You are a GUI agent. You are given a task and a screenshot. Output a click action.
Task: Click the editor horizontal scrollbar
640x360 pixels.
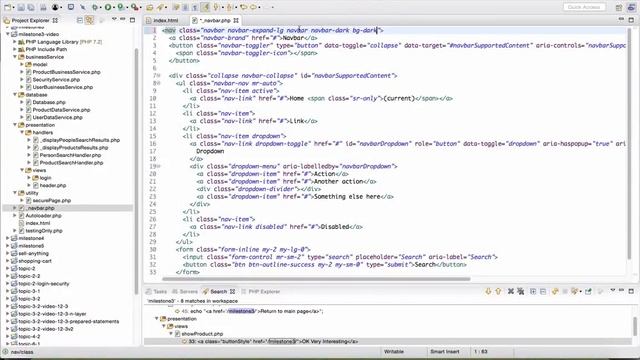point(316,279)
